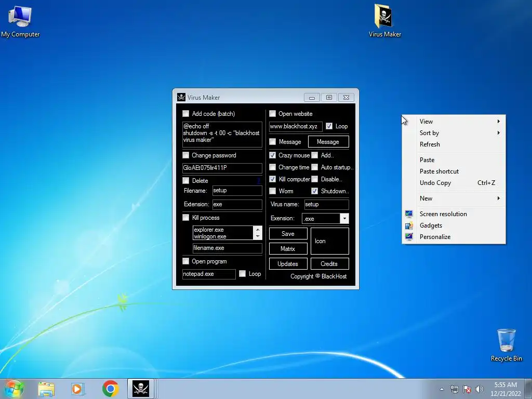Open the Windows Start orb

[14, 389]
